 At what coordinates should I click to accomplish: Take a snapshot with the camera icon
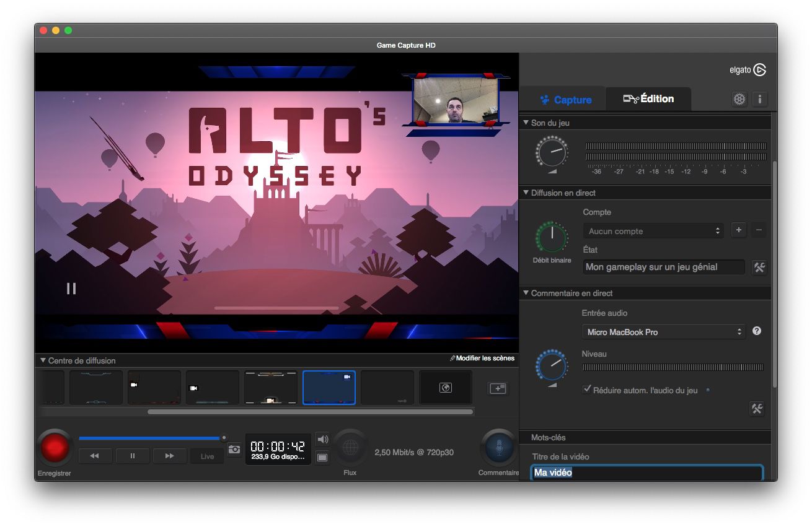[234, 450]
